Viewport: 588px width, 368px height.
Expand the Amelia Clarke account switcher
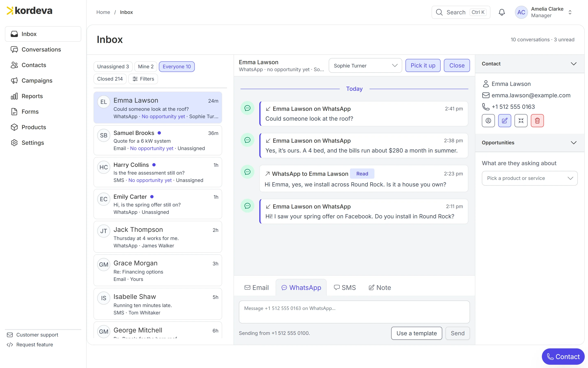[x=570, y=12]
